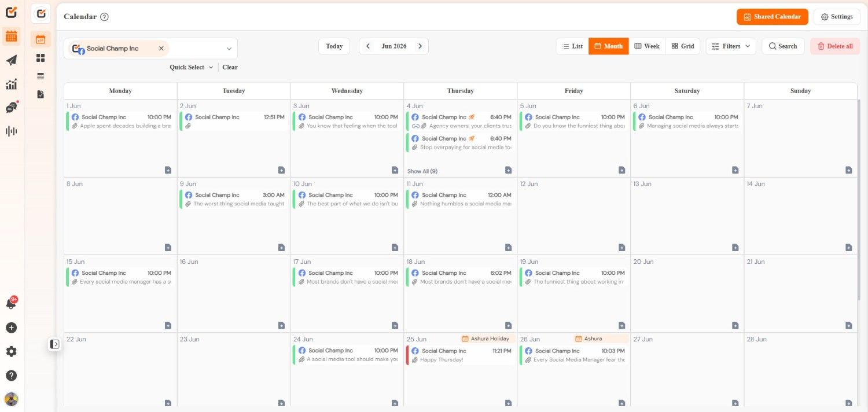Click the 28 Jun date label
This screenshot has height=412, width=868.
click(756, 339)
